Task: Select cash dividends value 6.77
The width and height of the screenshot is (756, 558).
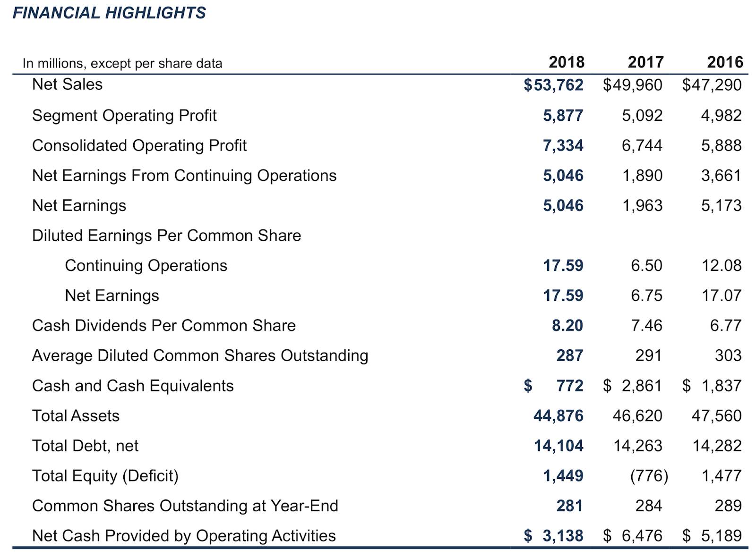Action: [x=726, y=326]
